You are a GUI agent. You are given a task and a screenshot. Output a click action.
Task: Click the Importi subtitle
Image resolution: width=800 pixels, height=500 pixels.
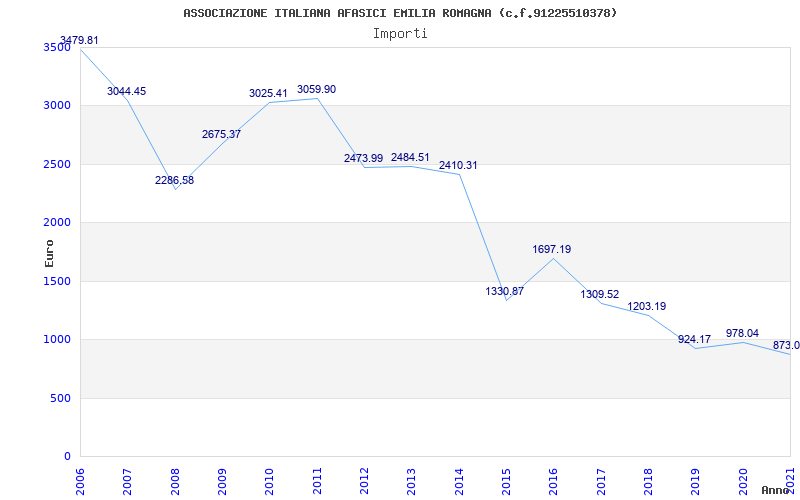400,34
